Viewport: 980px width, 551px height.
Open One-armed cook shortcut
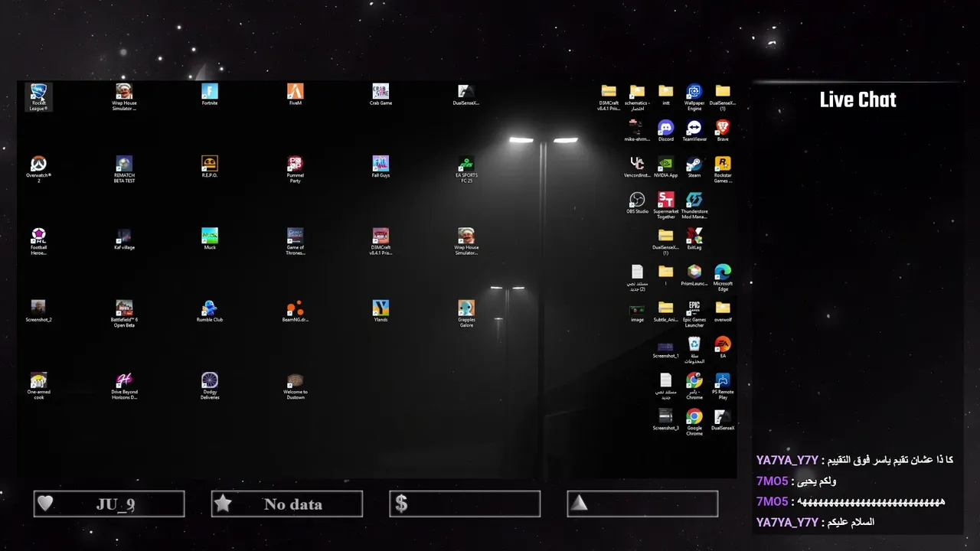coord(38,386)
